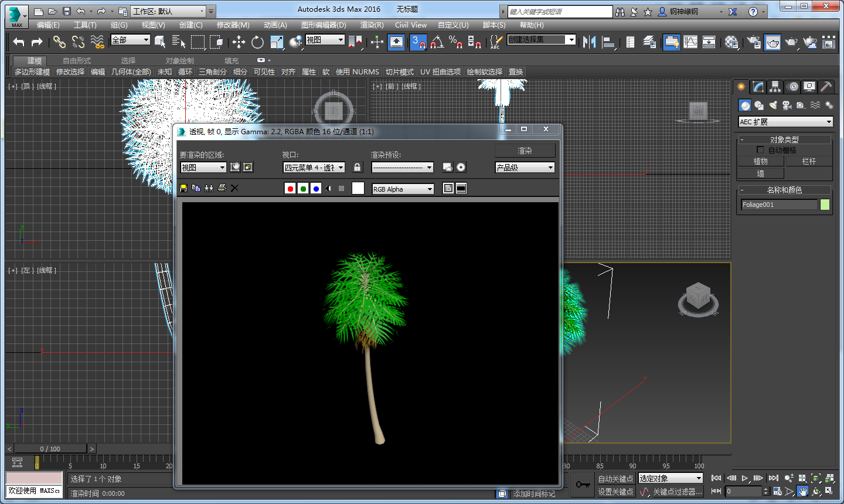Click the Undo arrow in main toolbar
Viewport: 844px width, 504px height.
pos(19,42)
